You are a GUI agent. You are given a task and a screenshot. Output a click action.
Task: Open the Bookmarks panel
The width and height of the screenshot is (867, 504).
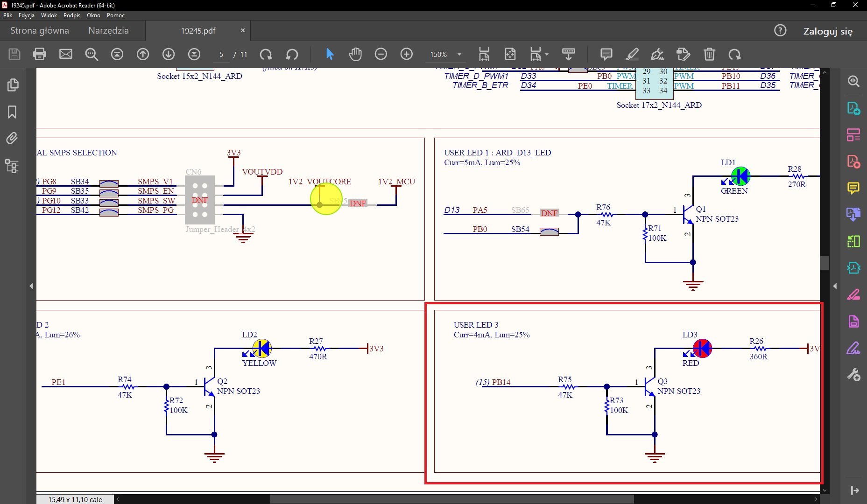click(x=12, y=112)
